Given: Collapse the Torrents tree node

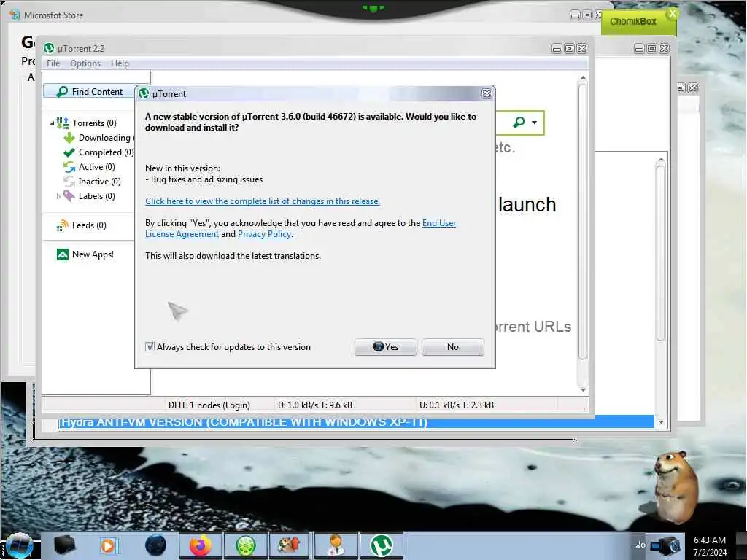Looking at the screenshot, I should pos(52,123).
